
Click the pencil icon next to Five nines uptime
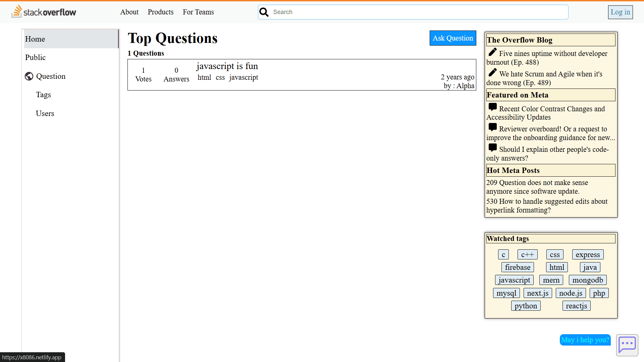(492, 52)
